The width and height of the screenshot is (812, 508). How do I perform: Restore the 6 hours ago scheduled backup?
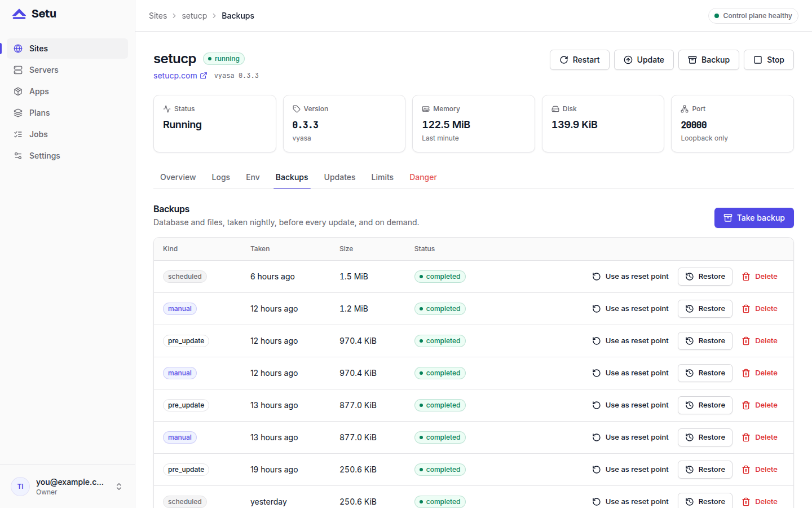coord(705,277)
